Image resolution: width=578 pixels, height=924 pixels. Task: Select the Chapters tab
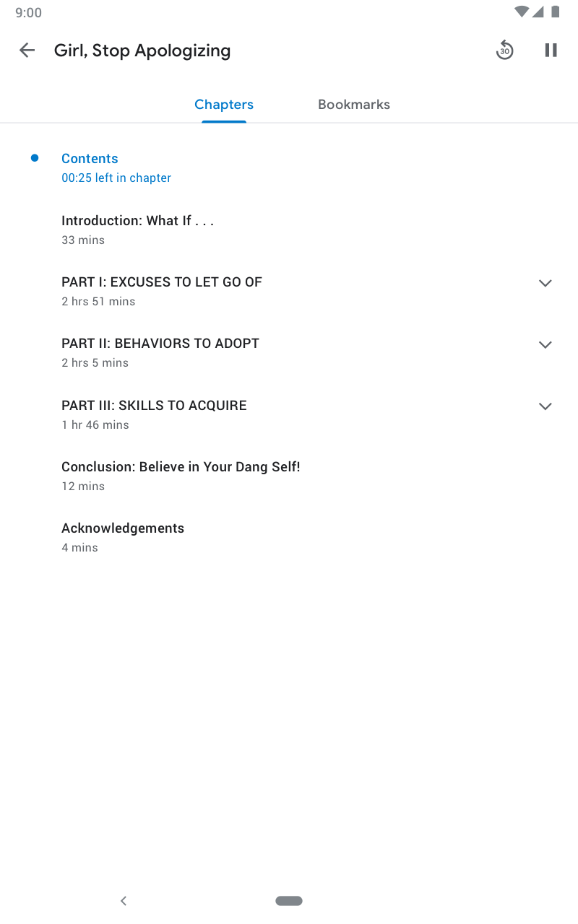[x=224, y=105]
